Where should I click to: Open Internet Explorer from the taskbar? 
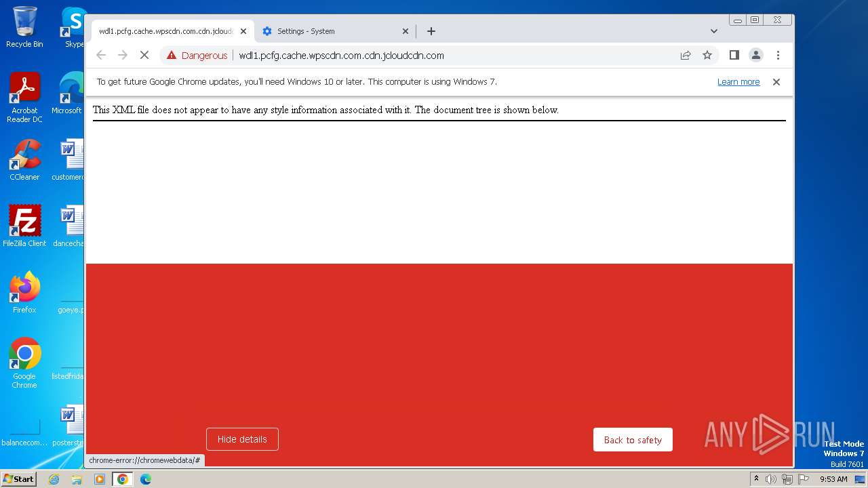coord(54,479)
